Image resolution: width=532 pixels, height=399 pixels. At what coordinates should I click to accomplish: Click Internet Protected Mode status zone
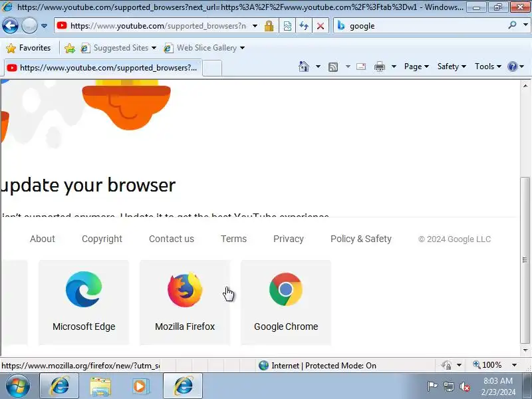click(318, 365)
